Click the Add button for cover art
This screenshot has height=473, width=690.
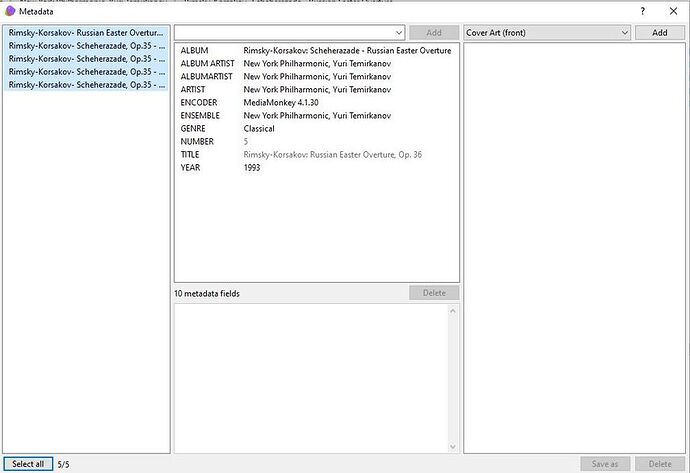point(660,33)
